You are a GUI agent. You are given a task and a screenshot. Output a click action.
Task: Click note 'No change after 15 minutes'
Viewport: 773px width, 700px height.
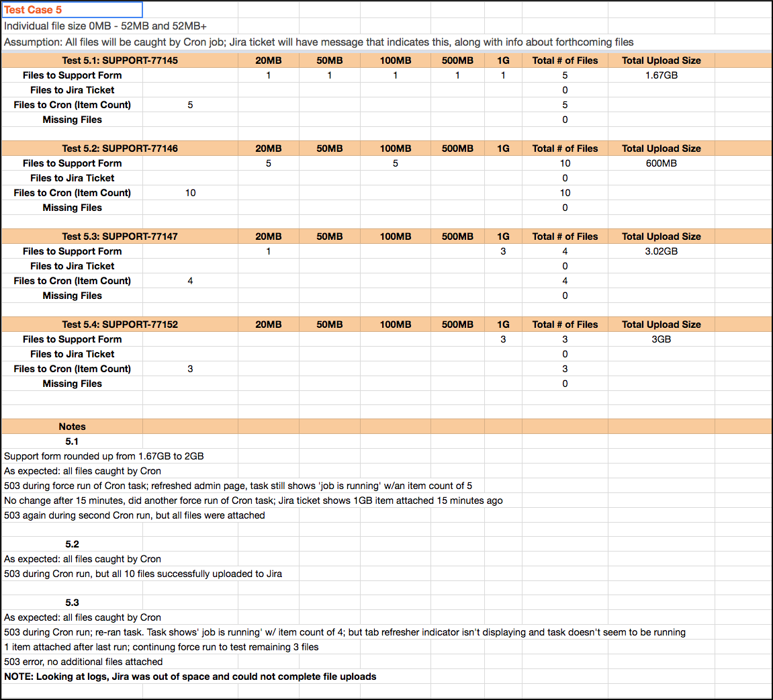coord(253,500)
